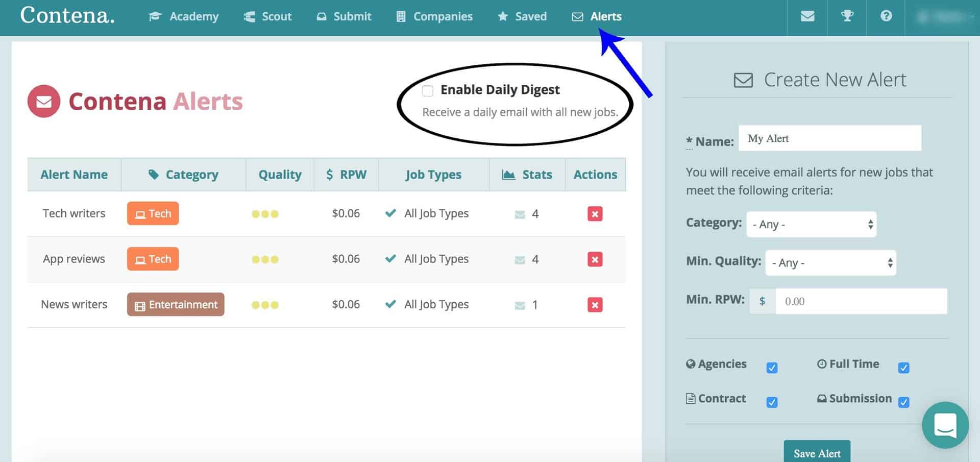Open the Scout menu item

267,16
